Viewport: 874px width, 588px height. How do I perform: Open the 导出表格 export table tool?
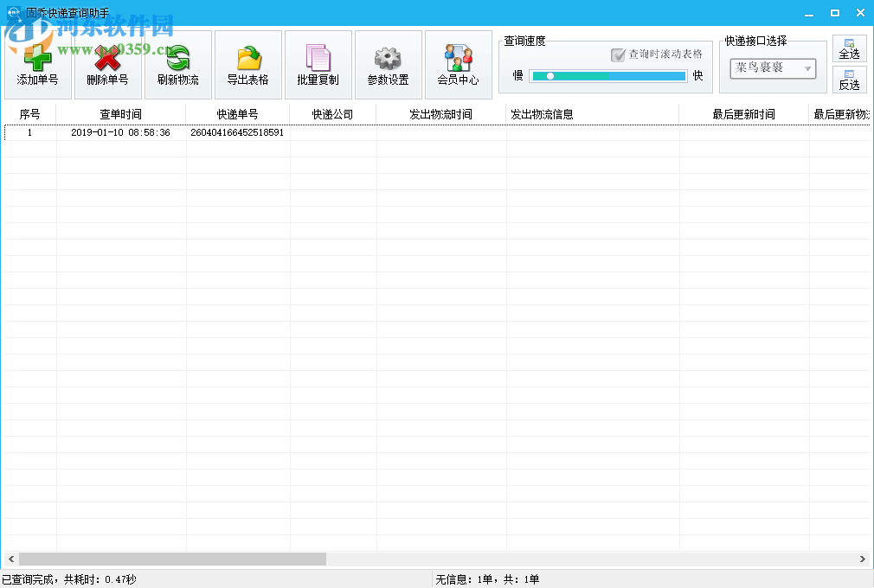pyautogui.click(x=248, y=64)
